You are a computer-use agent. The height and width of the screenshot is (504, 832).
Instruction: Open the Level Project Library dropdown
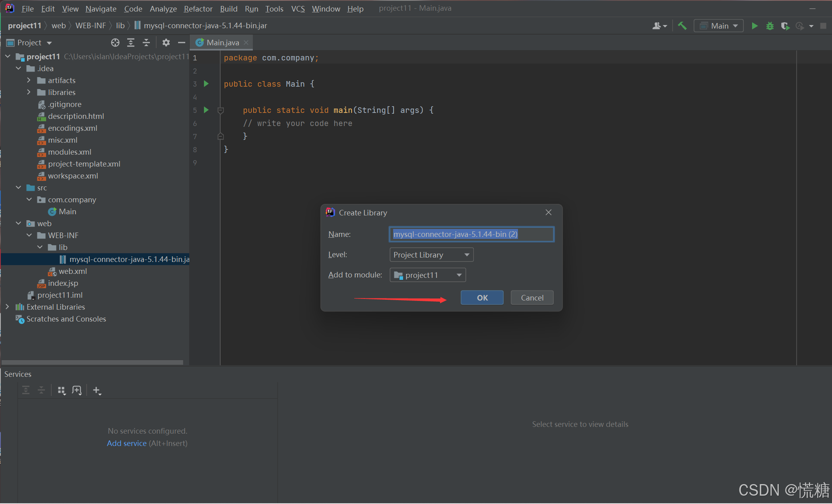click(431, 255)
